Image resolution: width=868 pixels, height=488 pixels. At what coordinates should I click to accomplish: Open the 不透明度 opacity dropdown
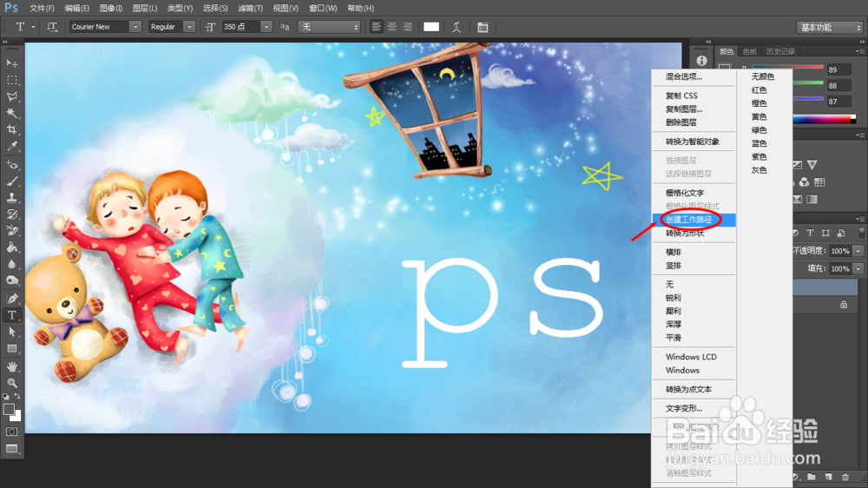tap(858, 251)
